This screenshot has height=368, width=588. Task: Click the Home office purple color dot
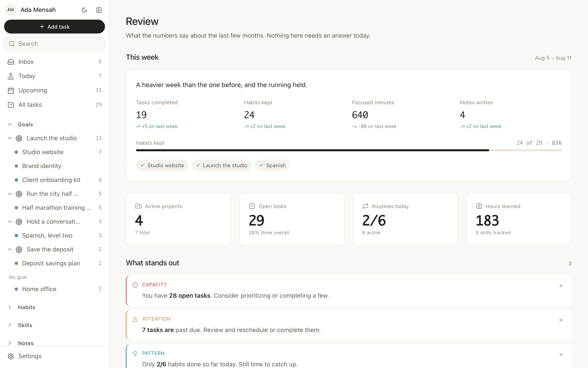16,289
